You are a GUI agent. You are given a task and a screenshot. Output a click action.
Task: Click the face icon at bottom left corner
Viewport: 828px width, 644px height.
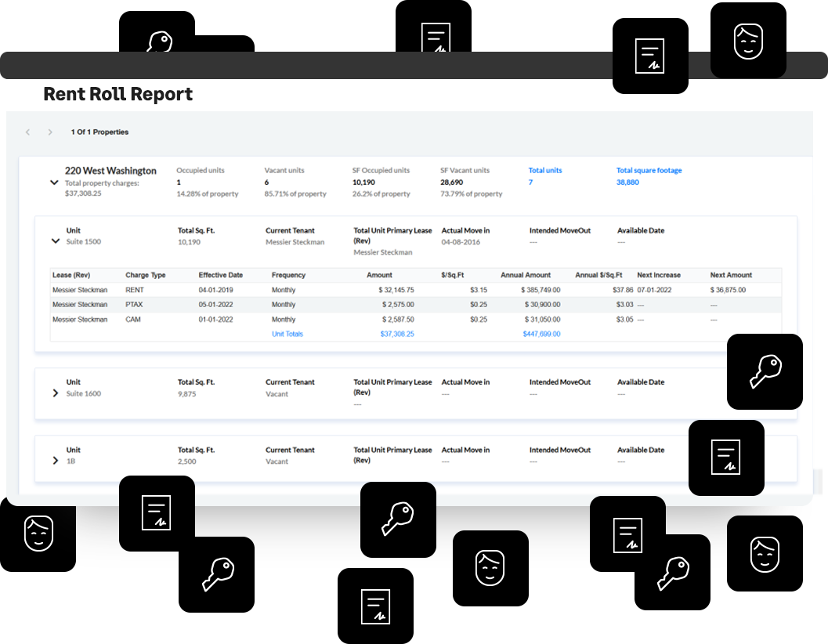[x=38, y=534]
